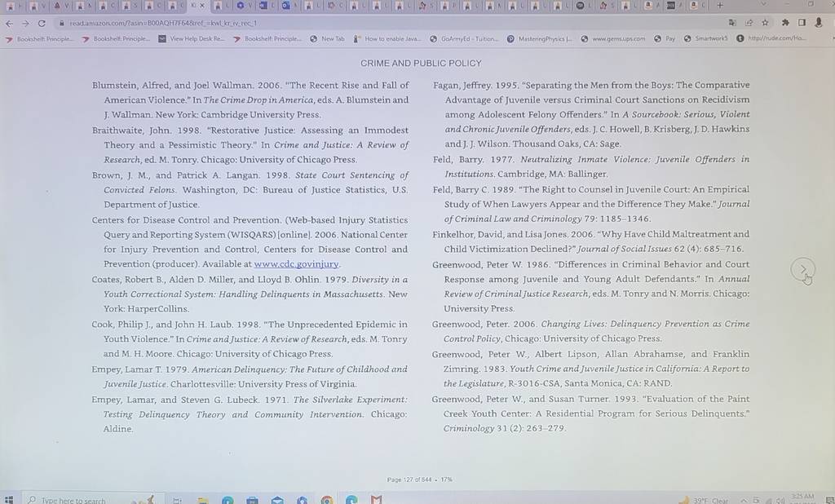Open the 39°F Clear weather widget
The height and width of the screenshot is (504, 835).
(x=704, y=500)
